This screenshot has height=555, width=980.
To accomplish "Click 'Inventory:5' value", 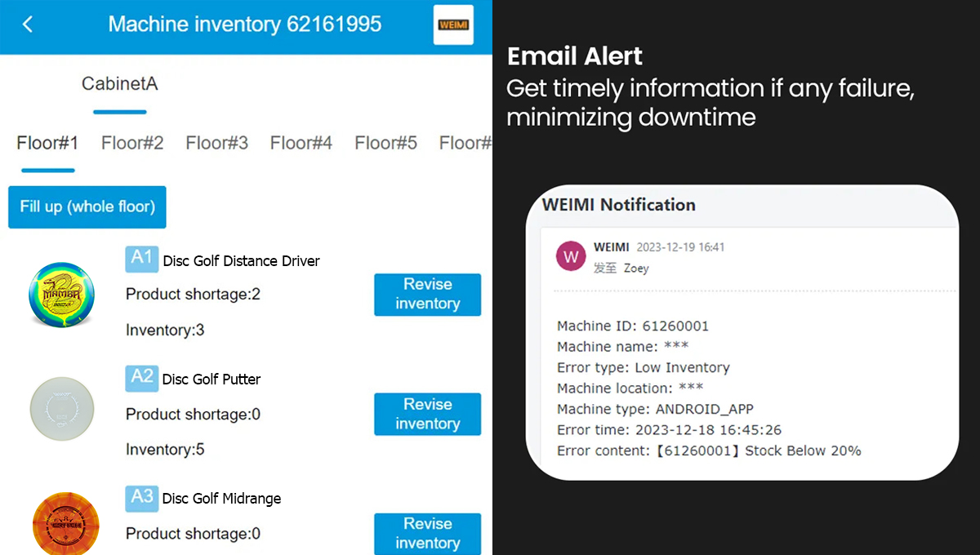I will click(x=165, y=449).
